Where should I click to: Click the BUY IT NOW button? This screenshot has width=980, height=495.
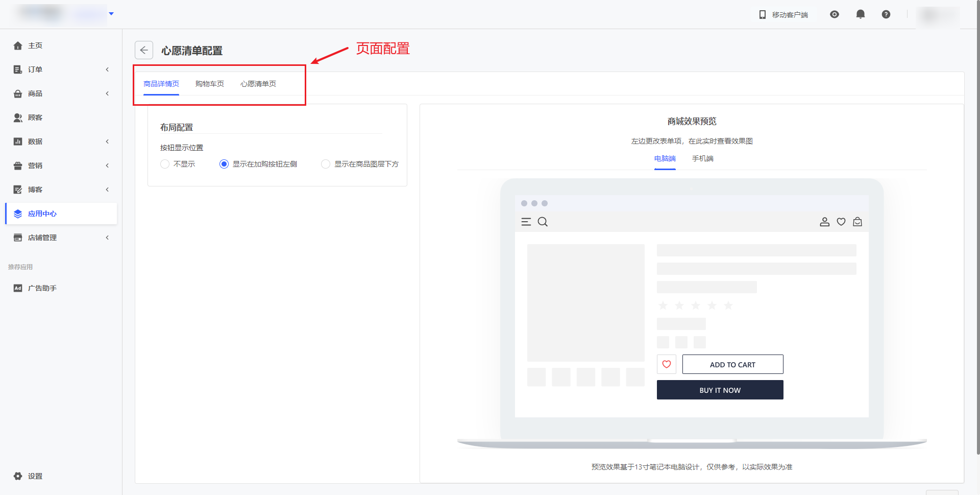pyautogui.click(x=720, y=390)
